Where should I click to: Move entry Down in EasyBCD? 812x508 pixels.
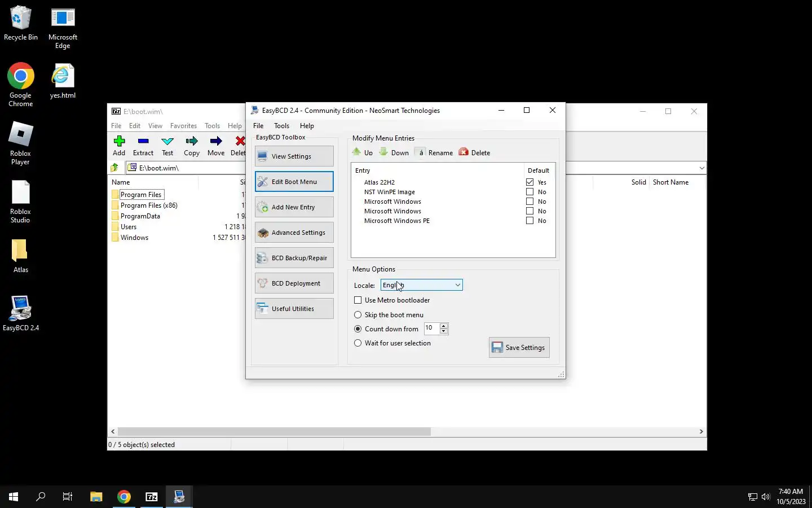(394, 152)
